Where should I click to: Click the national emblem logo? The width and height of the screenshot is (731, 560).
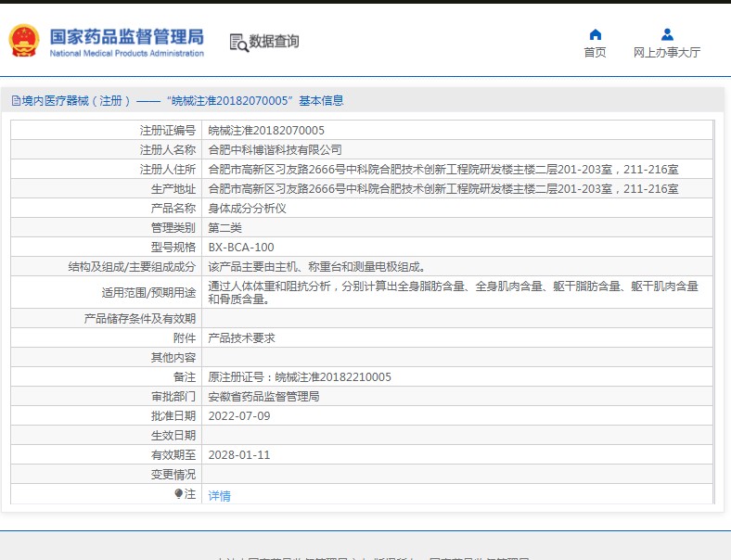[x=24, y=41]
